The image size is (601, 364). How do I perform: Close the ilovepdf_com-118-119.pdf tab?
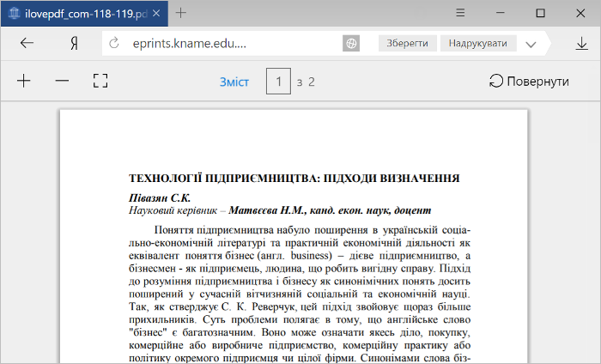pos(156,14)
